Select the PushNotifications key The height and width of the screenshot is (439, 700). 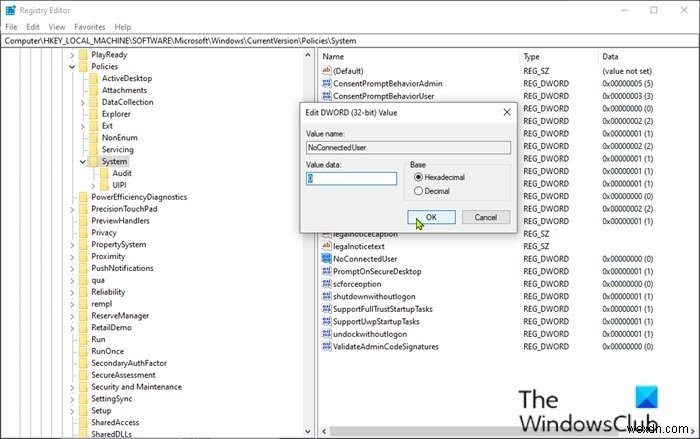(122, 268)
